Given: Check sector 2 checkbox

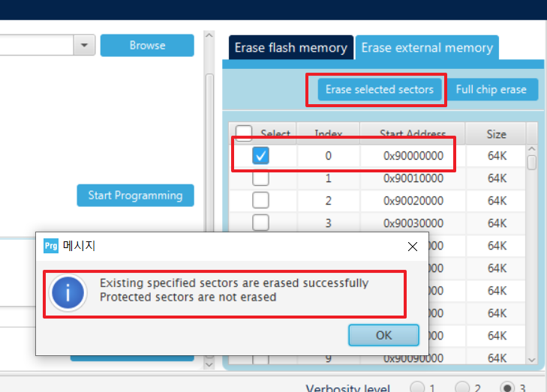Looking at the screenshot, I should [260, 200].
